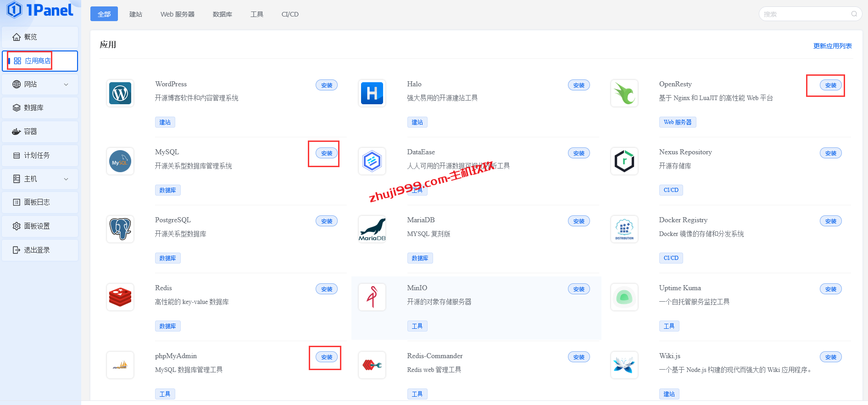Click the 面板日志 log icon
The height and width of the screenshot is (405, 868).
pos(17,202)
